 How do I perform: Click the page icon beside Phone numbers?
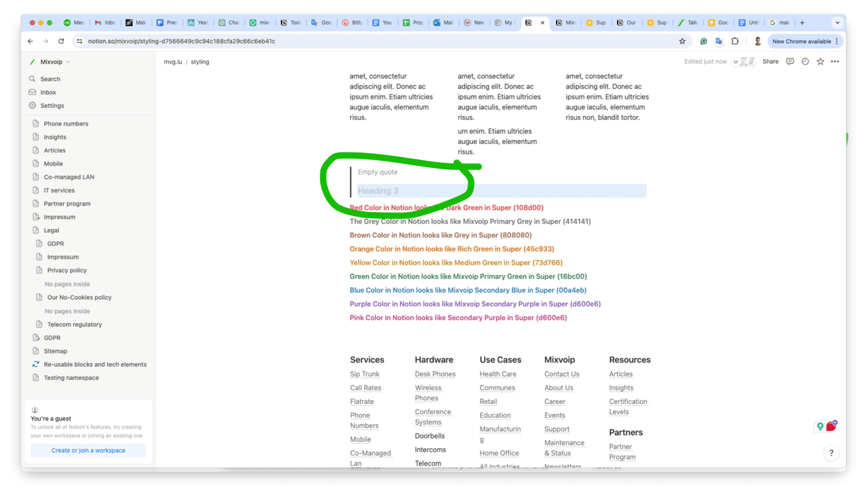coord(36,123)
